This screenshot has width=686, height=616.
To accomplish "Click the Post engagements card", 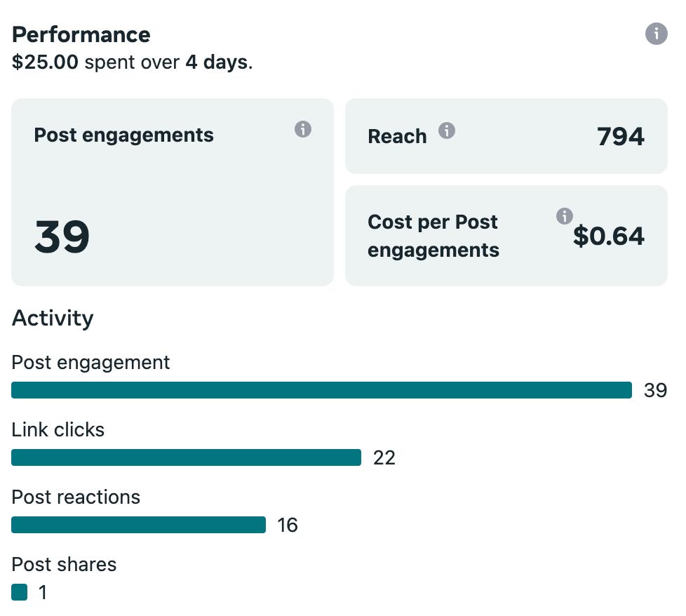I will tap(172, 192).
